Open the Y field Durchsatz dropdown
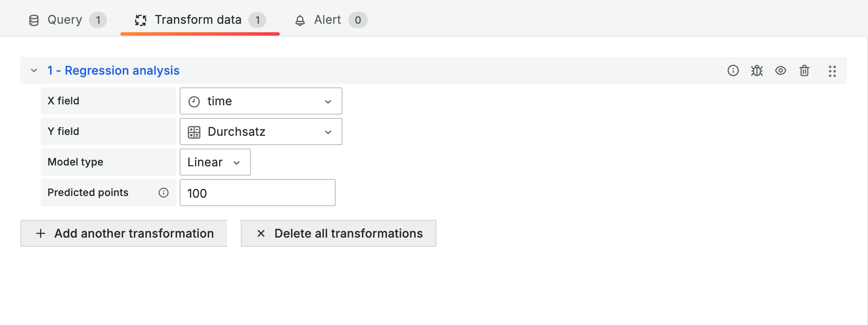Screen dimensions: 868x325 tap(261, 132)
